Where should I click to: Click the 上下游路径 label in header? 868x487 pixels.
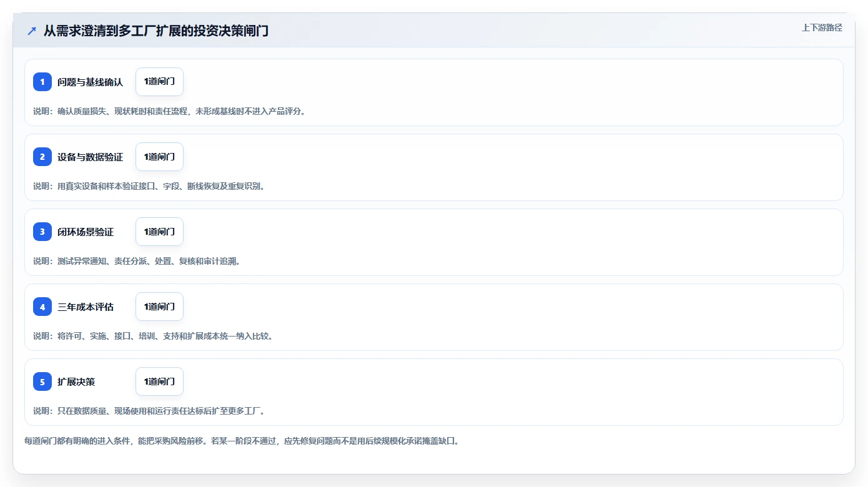coord(822,27)
